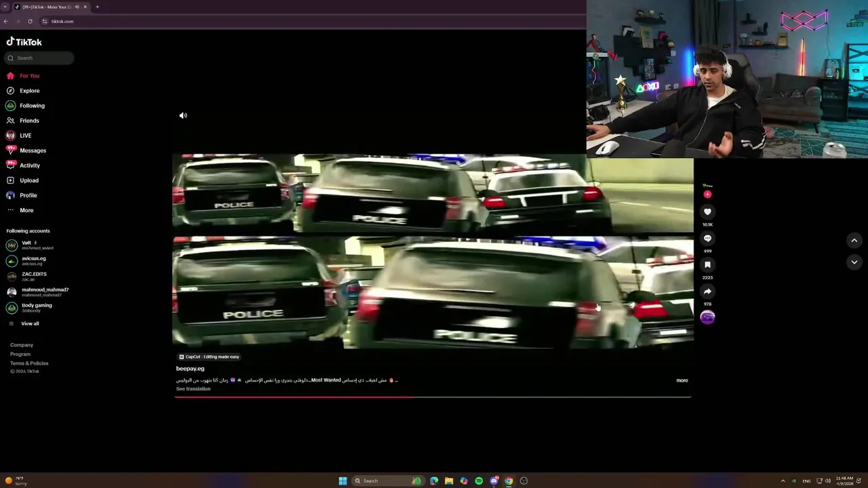Open Terms & Policies footer section
868x488 pixels.
(29, 363)
